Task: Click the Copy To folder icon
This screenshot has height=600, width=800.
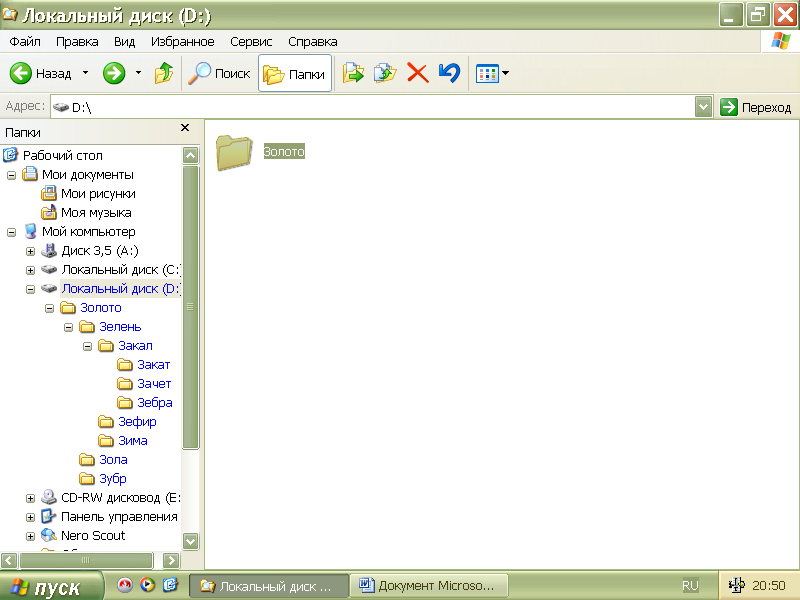Action: click(x=385, y=73)
